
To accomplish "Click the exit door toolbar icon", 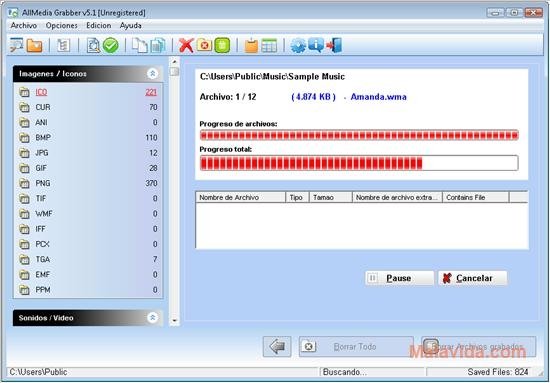I will tap(334, 46).
